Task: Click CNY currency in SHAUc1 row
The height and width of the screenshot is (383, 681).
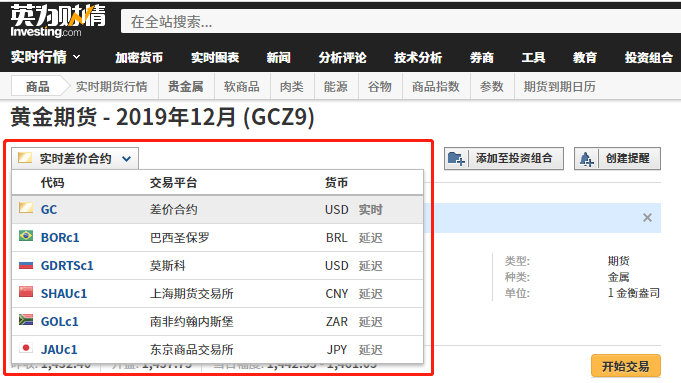Action: (337, 294)
